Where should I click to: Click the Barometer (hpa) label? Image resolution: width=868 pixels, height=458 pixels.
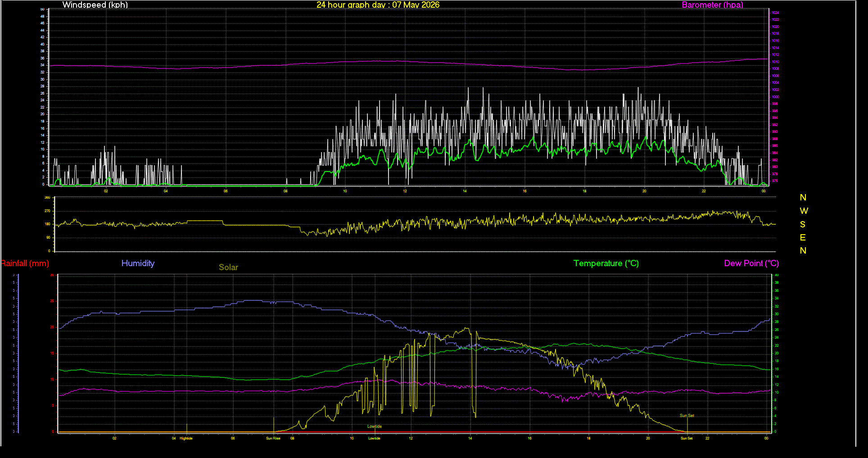click(712, 5)
